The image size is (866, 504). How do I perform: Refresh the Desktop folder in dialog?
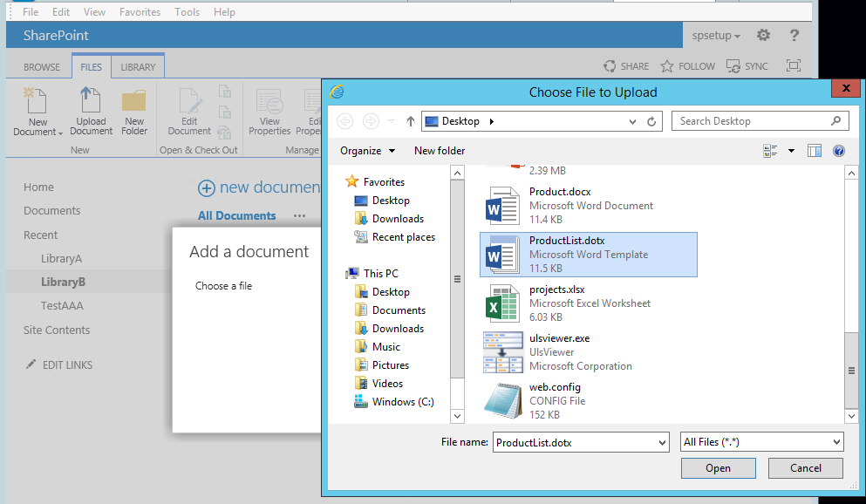651,121
